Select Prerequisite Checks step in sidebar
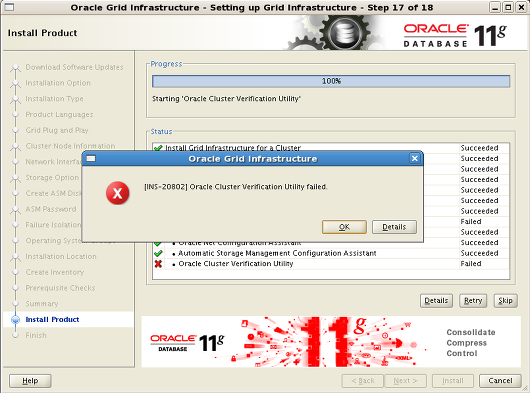This screenshot has width=530, height=393. (60, 288)
